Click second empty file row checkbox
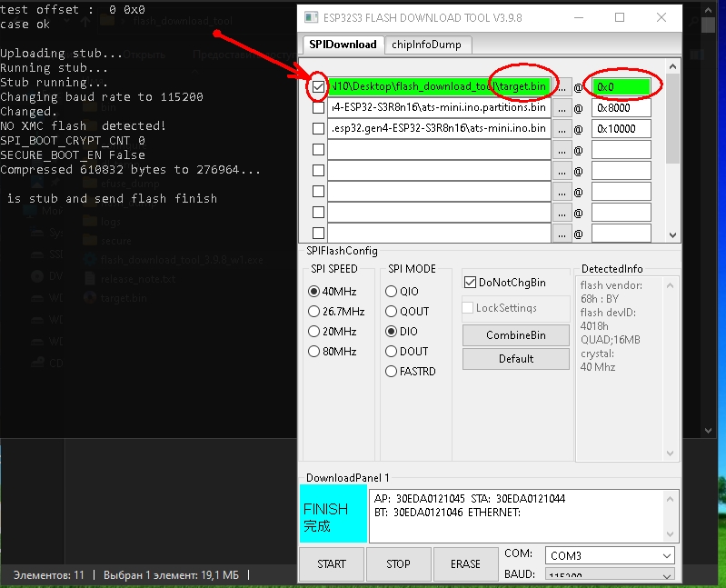 tap(318, 170)
